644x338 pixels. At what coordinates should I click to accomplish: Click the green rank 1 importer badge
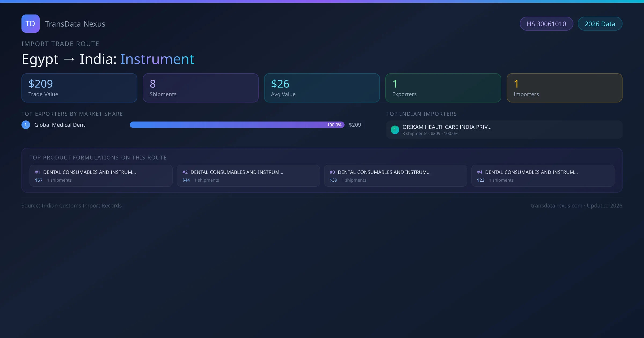pyautogui.click(x=395, y=130)
